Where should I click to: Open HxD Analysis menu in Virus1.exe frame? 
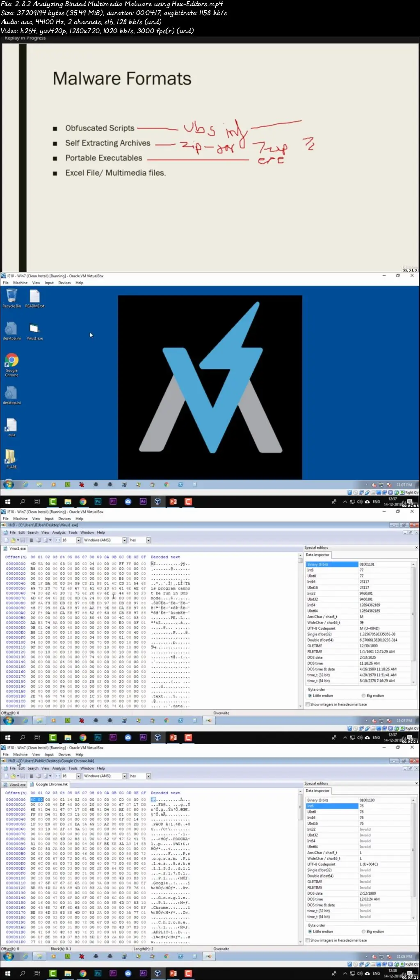pyautogui.click(x=59, y=532)
